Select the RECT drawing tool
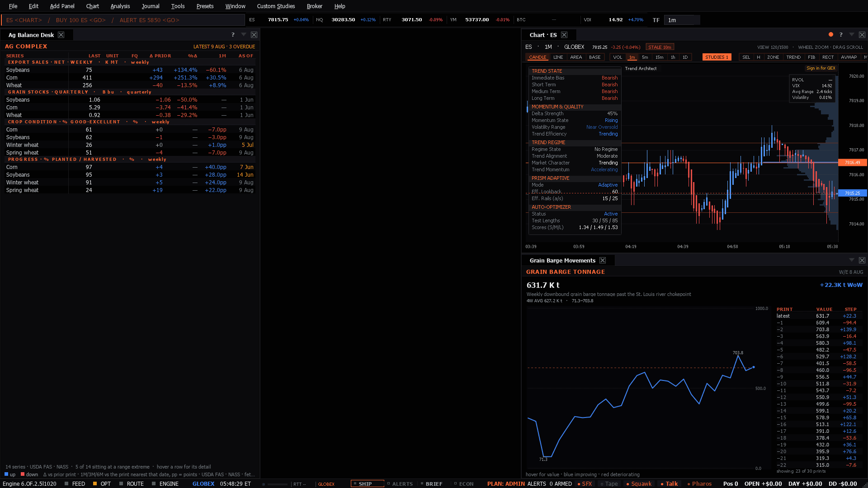Viewport: 868px width, 488px height. tap(828, 57)
